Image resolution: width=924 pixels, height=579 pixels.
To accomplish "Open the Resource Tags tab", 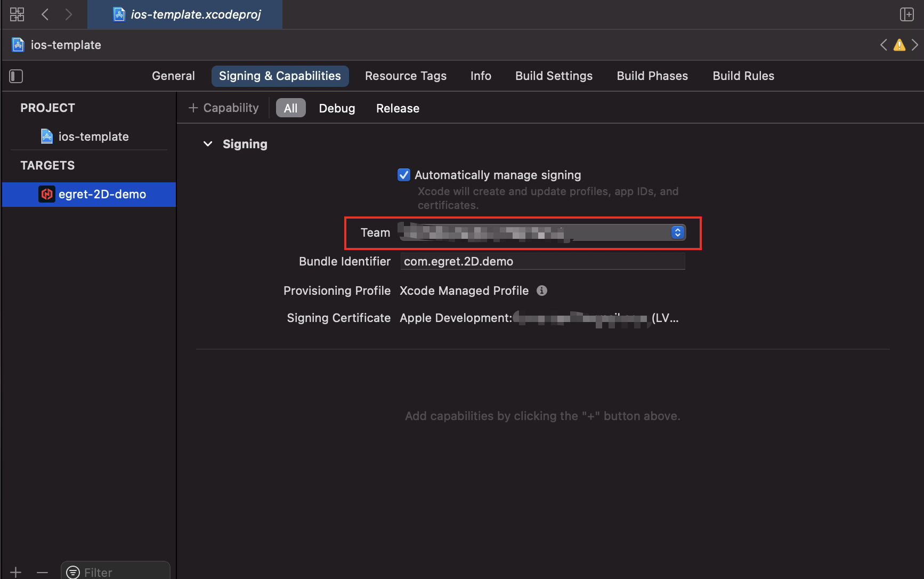I will 406,76.
